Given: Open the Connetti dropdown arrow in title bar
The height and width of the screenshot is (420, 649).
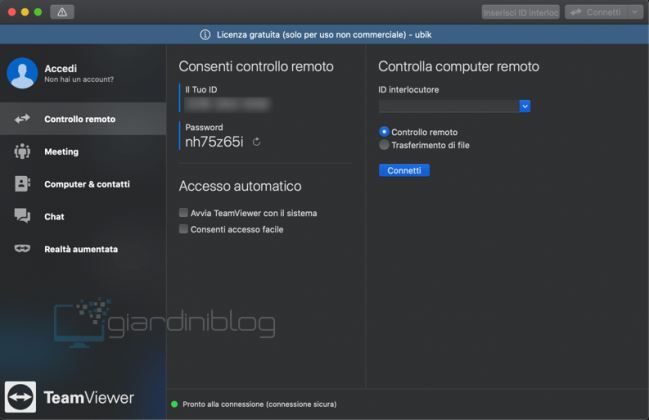Looking at the screenshot, I should (635, 12).
